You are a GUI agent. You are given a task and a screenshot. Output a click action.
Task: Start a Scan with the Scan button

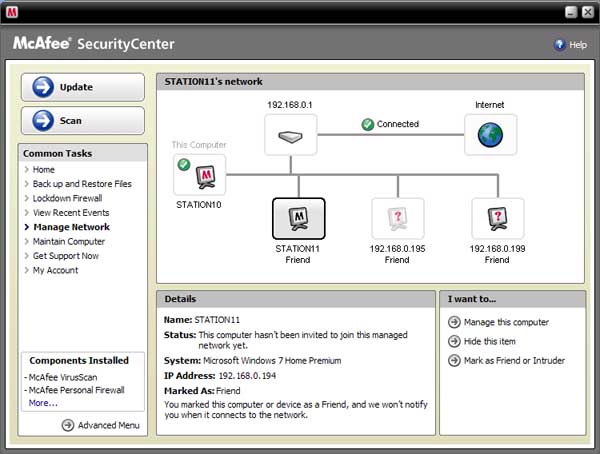click(82, 120)
